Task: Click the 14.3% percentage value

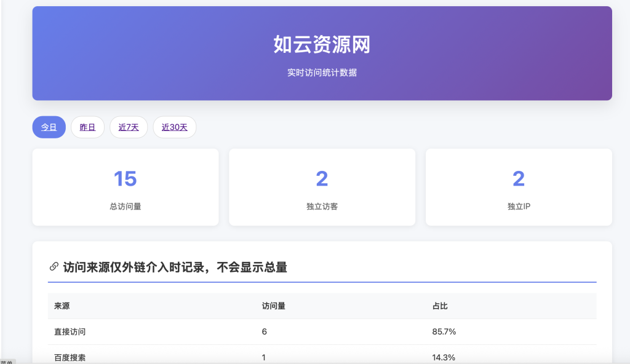Action: pos(444,357)
